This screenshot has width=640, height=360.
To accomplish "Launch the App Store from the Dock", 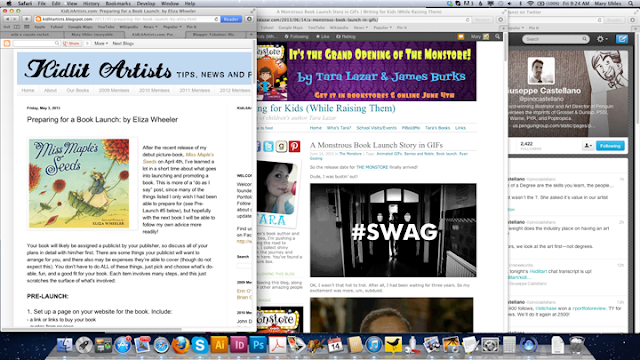I will (122, 345).
